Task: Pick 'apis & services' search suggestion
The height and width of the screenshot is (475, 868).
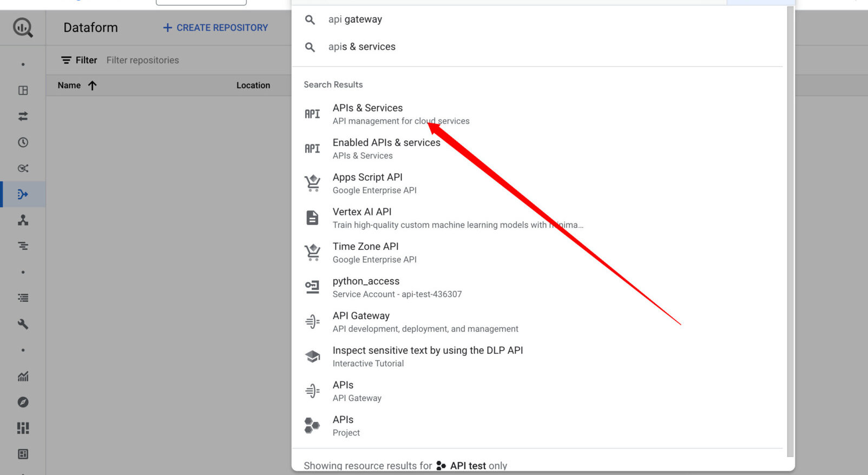Action: pos(361,47)
